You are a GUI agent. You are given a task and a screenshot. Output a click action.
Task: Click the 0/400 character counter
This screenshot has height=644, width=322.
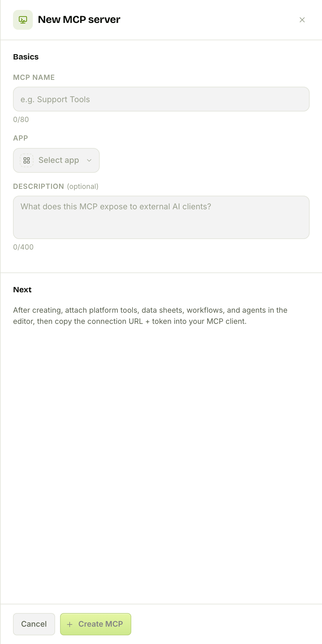23,247
